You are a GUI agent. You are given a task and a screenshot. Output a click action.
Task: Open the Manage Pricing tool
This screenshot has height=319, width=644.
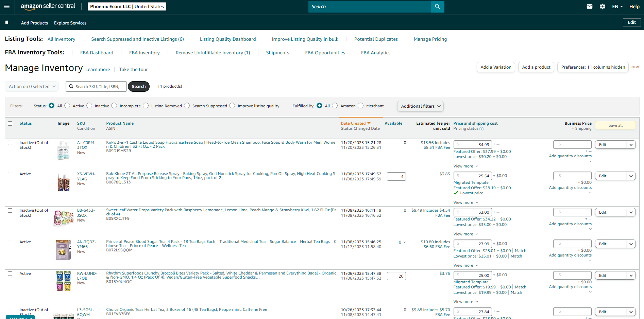click(430, 39)
